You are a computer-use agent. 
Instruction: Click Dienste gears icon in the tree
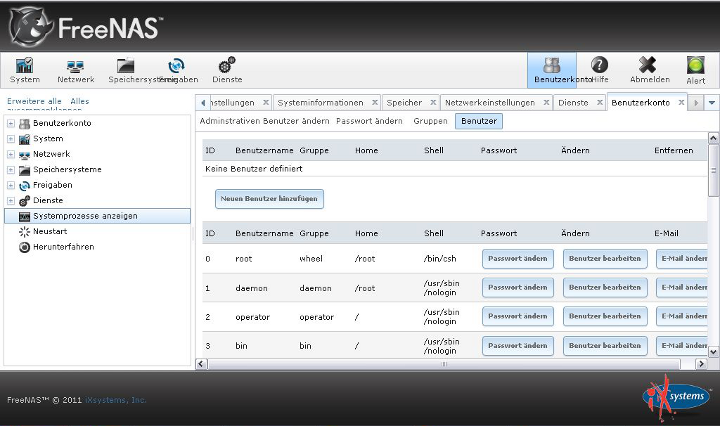click(24, 201)
